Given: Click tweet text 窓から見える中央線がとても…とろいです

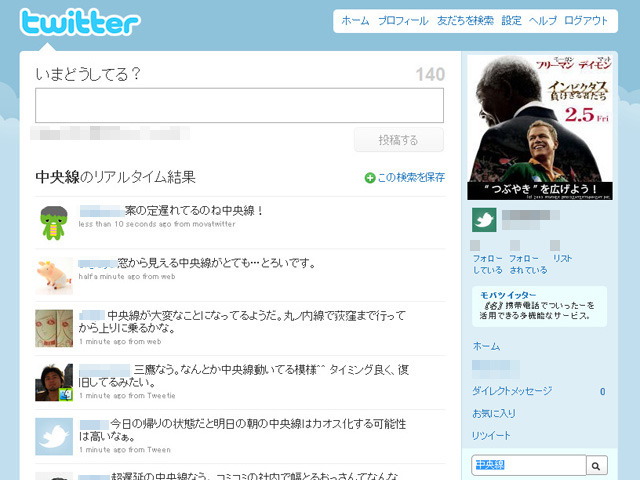Looking at the screenshot, I should pos(217,263).
